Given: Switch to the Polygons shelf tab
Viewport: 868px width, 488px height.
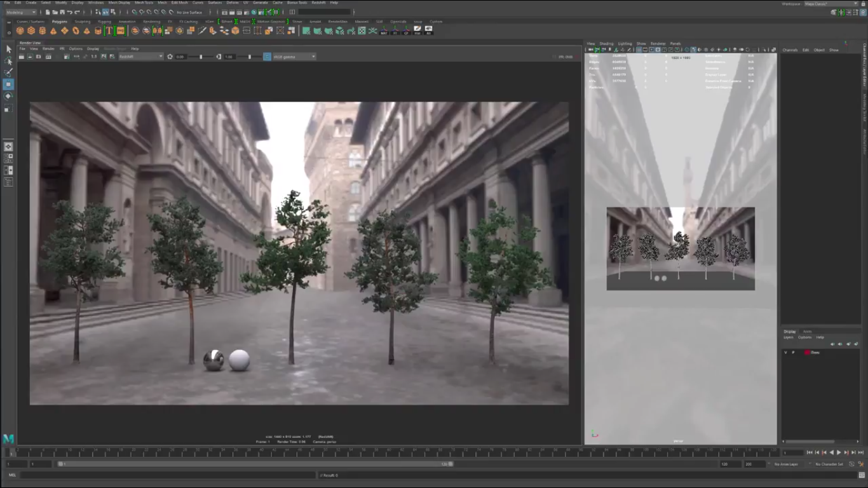Looking at the screenshot, I should [x=59, y=22].
